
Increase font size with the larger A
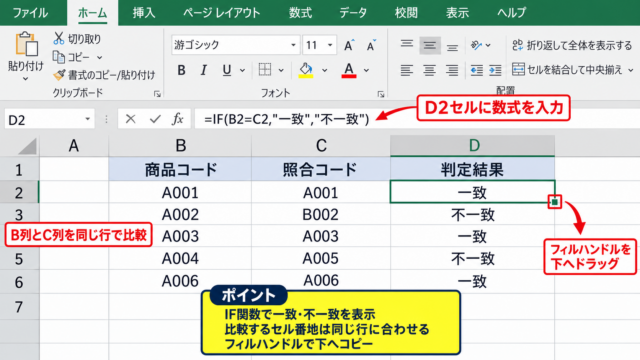pos(348,45)
